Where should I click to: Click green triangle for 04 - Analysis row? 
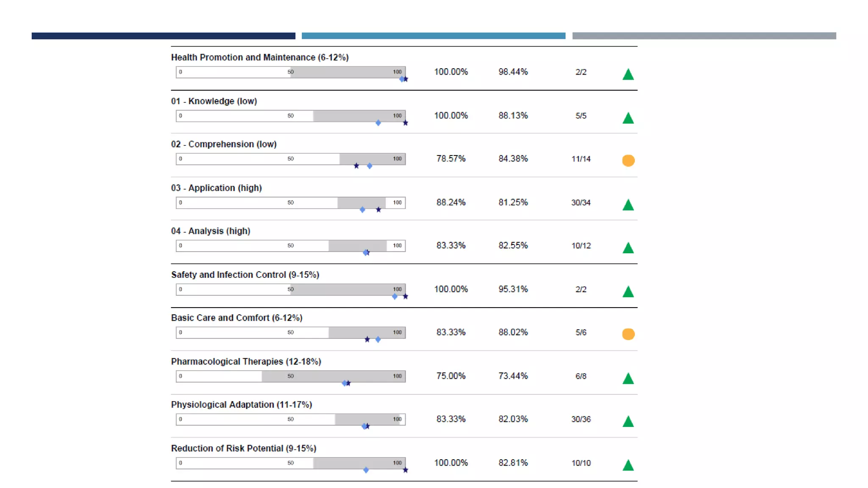coord(628,248)
